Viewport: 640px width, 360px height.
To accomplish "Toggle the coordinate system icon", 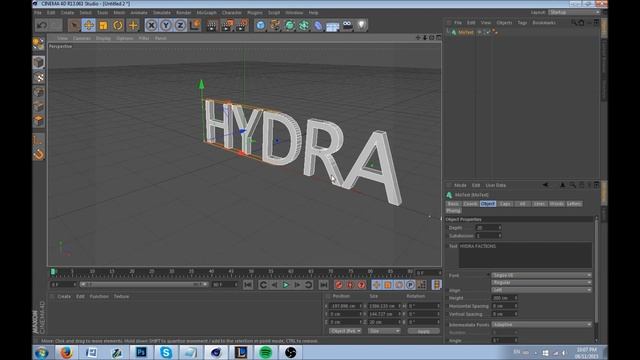I will (x=195, y=25).
